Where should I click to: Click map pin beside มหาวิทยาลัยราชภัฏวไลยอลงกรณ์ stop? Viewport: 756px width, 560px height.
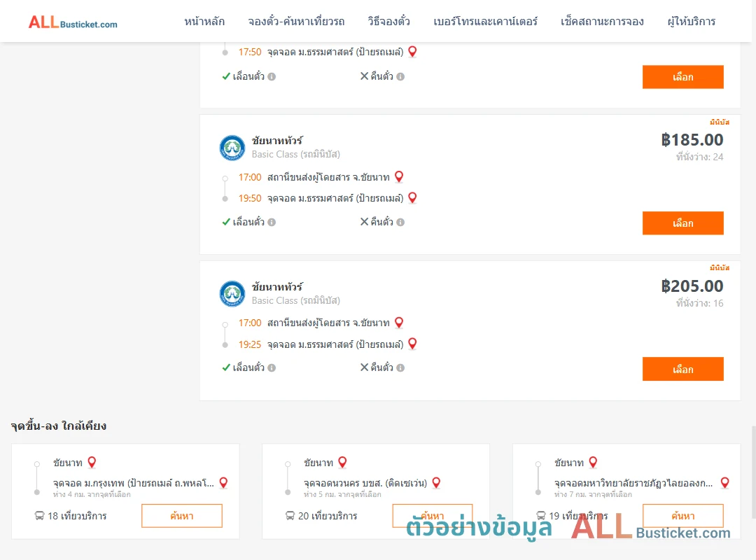[x=724, y=483]
